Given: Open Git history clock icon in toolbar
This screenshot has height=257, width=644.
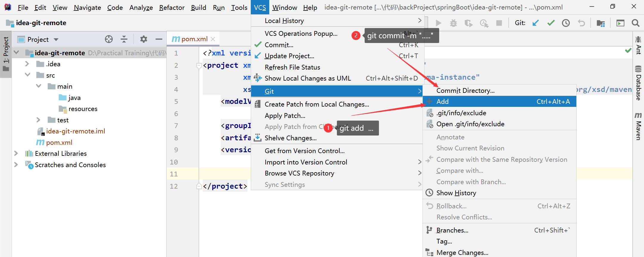Looking at the screenshot, I should tap(566, 23).
